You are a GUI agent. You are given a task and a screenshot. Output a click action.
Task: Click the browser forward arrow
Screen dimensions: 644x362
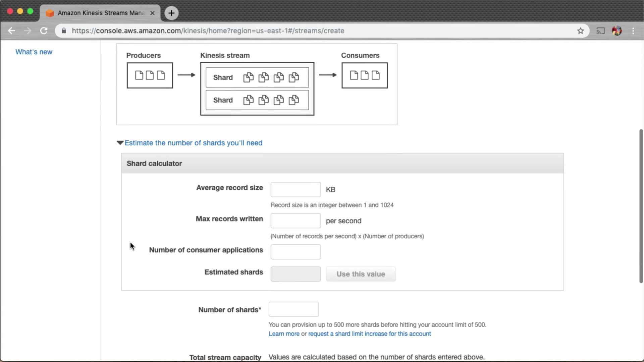(x=28, y=31)
